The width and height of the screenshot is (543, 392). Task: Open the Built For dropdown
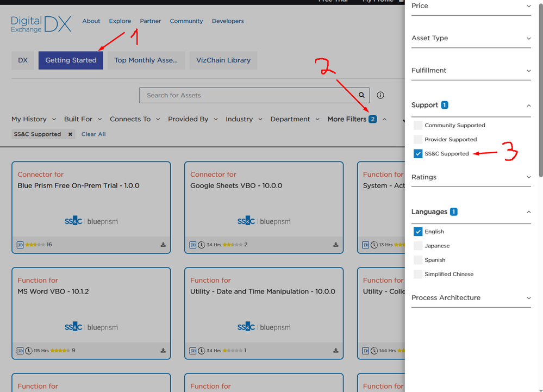pyautogui.click(x=83, y=119)
